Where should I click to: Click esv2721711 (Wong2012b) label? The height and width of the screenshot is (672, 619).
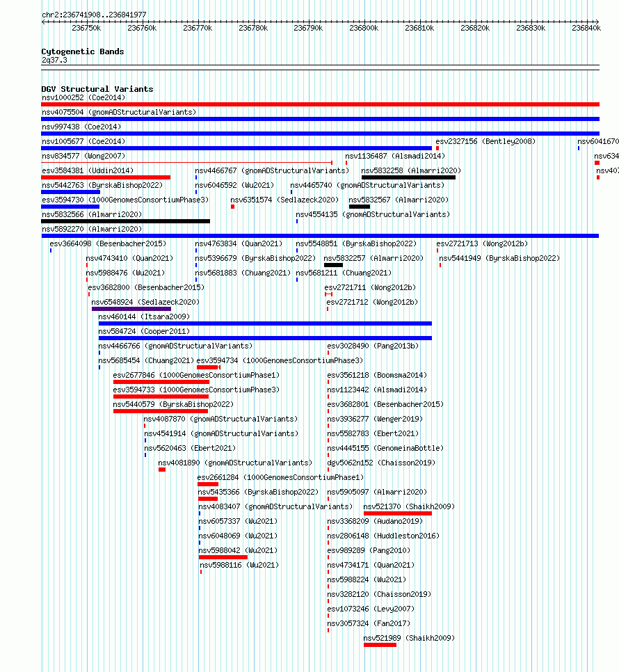click(370, 287)
